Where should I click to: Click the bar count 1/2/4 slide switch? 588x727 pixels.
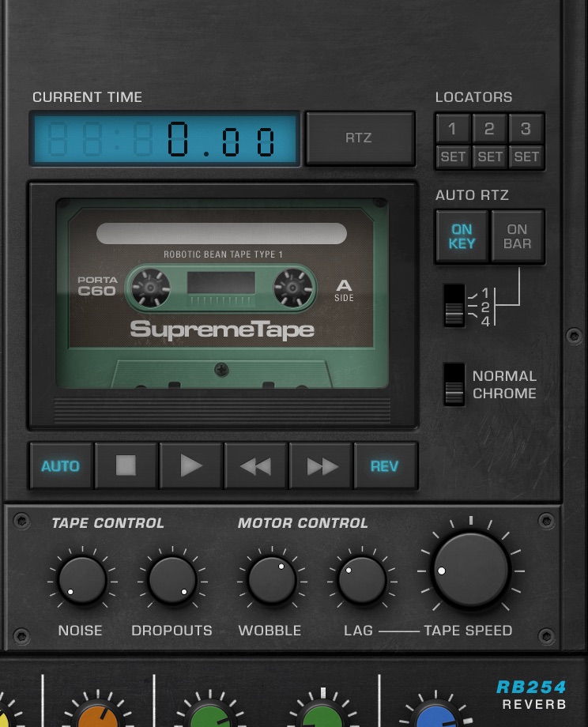[454, 305]
